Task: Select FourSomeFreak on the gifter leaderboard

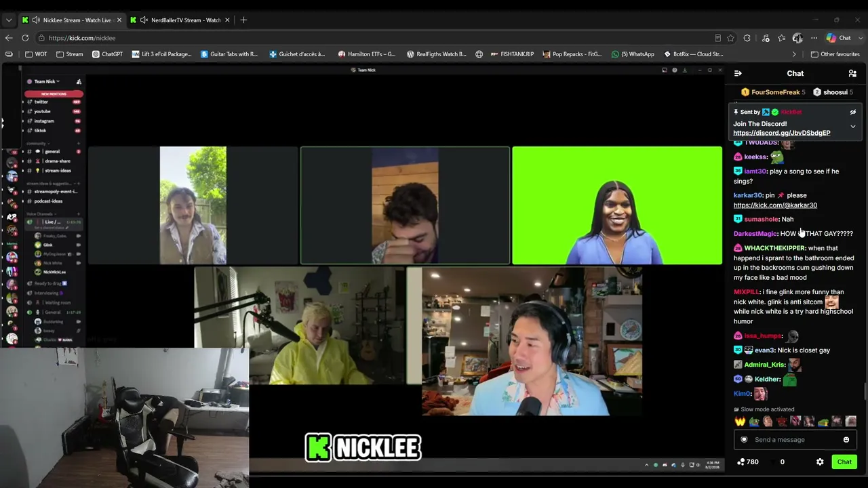Action: tap(772, 92)
